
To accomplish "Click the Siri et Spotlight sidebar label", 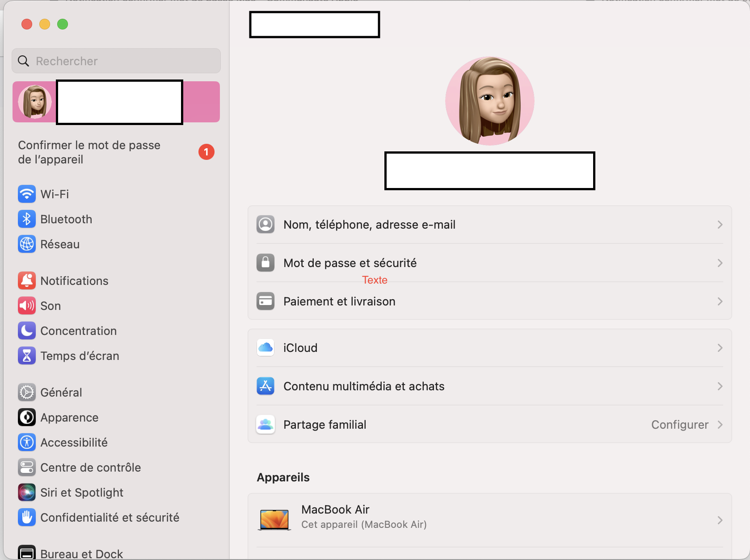I will [x=82, y=492].
